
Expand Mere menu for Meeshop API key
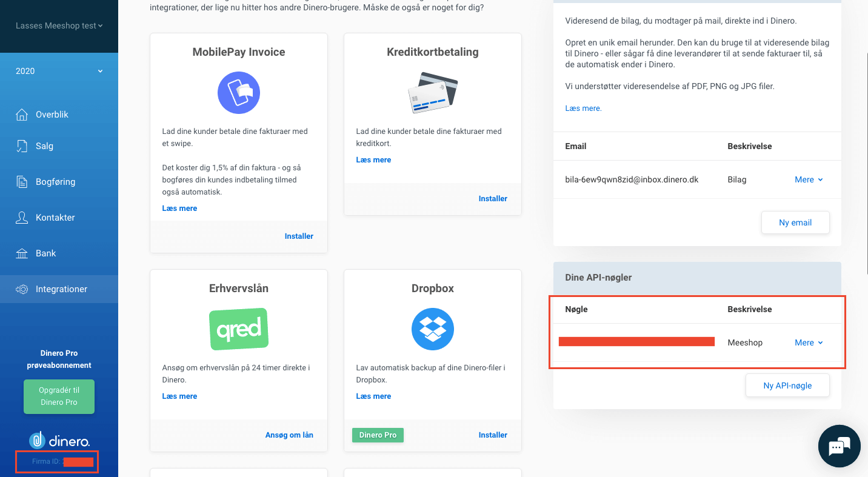[x=809, y=342]
